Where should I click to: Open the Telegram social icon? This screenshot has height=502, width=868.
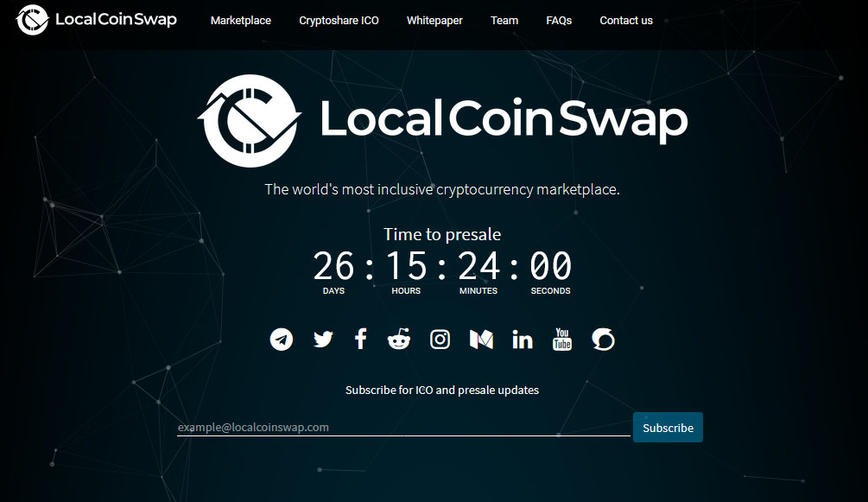(x=282, y=339)
